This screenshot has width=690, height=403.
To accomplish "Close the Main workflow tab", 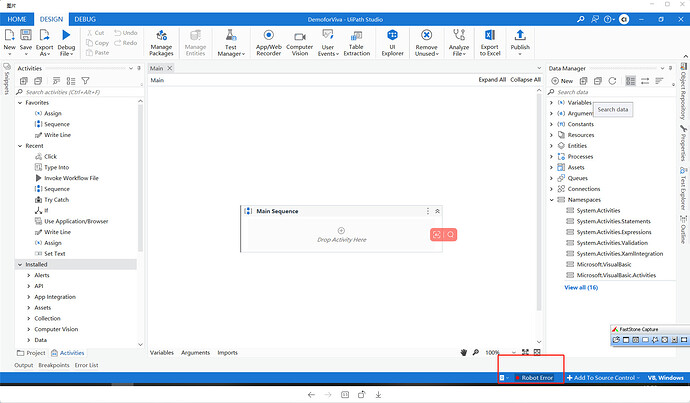I will tap(169, 68).
